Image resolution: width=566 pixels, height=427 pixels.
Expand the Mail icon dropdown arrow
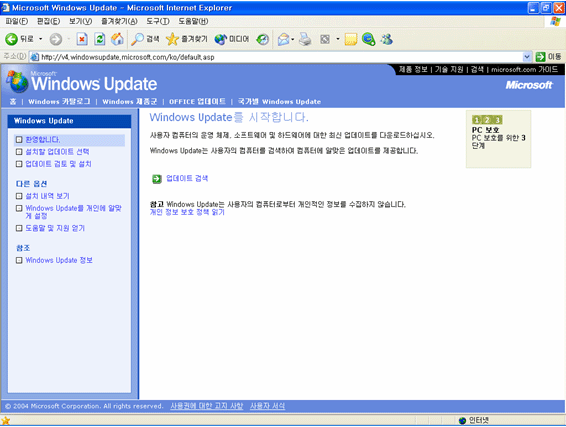293,39
